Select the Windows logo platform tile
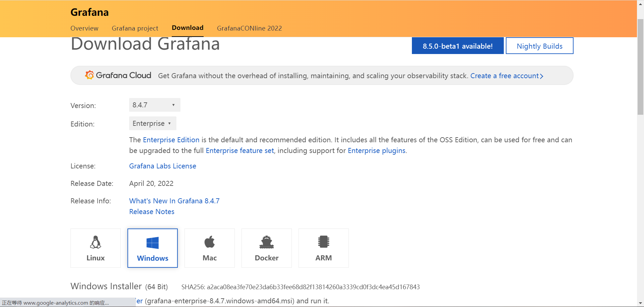This screenshot has height=307, width=644. click(153, 248)
